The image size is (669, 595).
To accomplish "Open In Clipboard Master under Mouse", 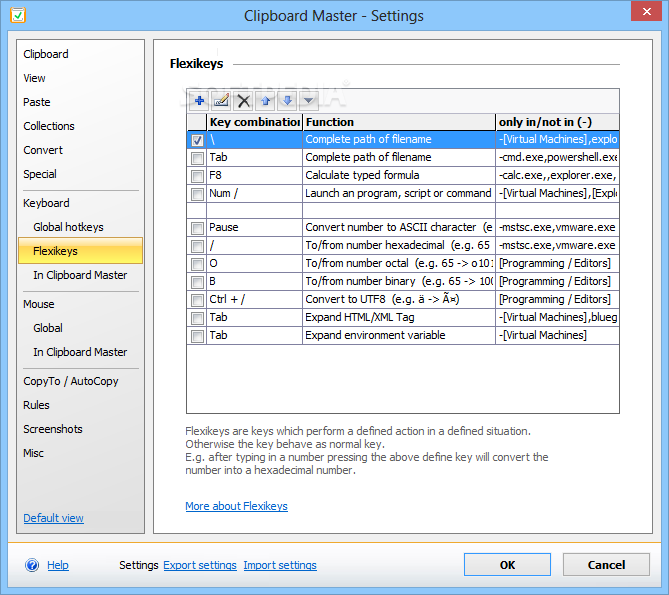I will pyautogui.click(x=80, y=352).
